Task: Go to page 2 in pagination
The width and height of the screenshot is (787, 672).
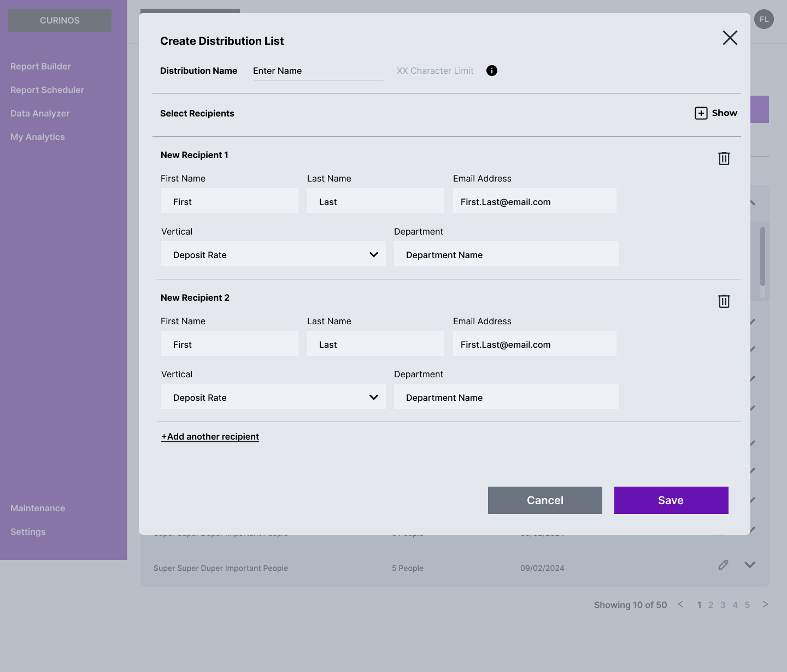Action: pos(710,605)
